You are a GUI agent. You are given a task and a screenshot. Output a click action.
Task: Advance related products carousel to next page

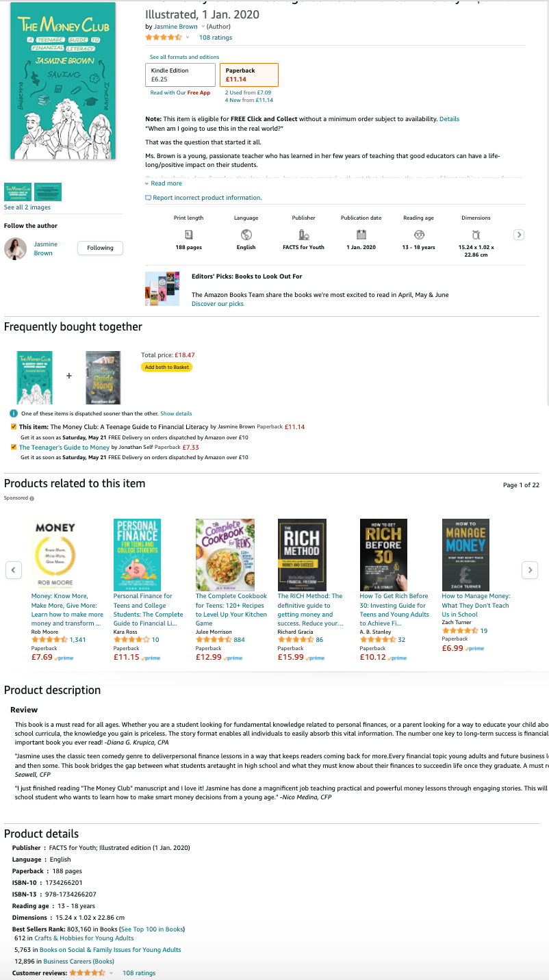(529, 569)
